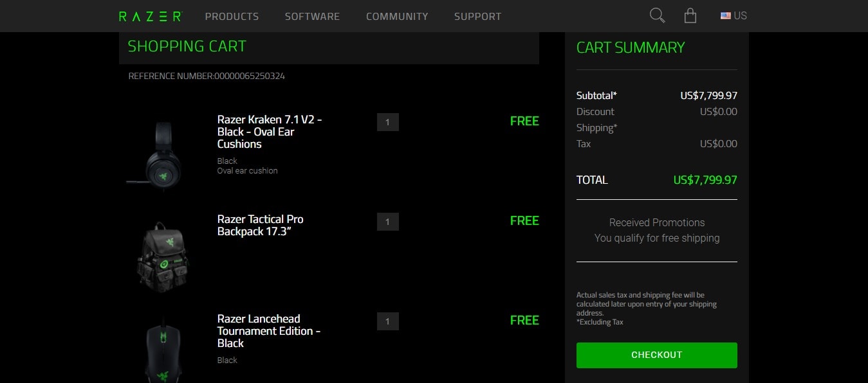The width and height of the screenshot is (868, 383).
Task: Open the Support menu
Action: pyautogui.click(x=477, y=16)
